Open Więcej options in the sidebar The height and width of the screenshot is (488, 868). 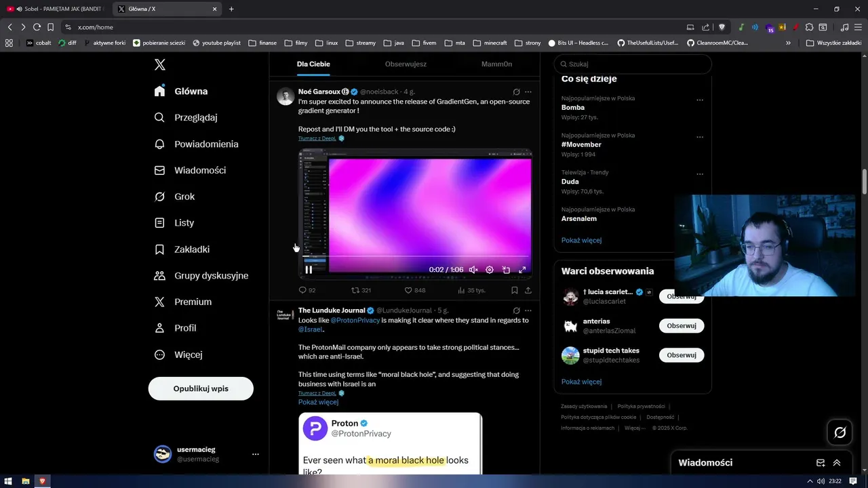pos(178,354)
